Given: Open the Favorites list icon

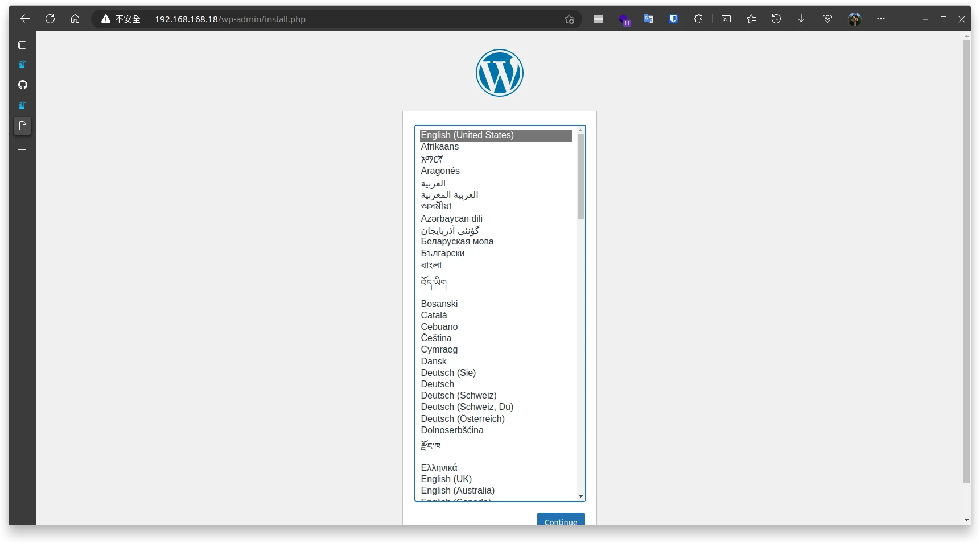Looking at the screenshot, I should tap(751, 19).
